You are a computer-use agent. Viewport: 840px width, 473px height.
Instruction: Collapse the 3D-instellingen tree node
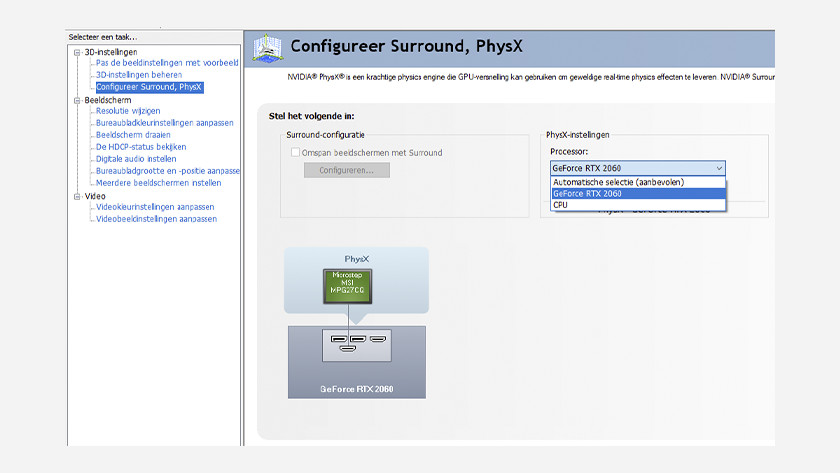point(76,52)
